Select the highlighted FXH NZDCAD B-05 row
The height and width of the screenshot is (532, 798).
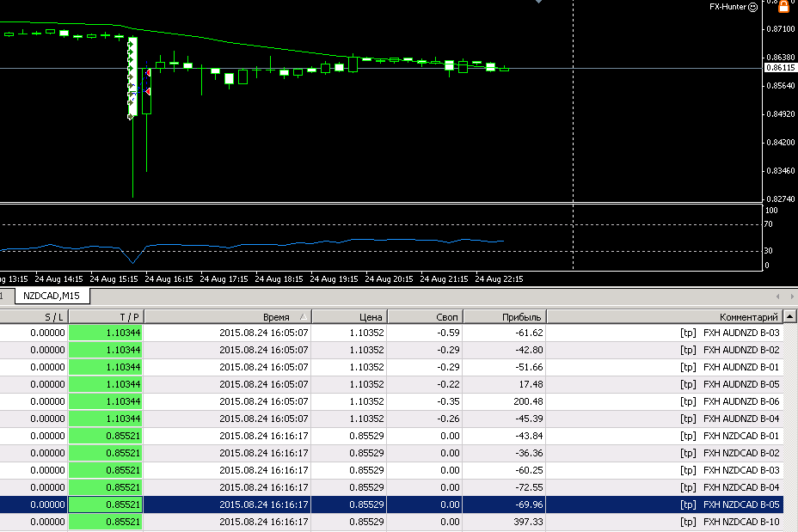tap(391, 504)
